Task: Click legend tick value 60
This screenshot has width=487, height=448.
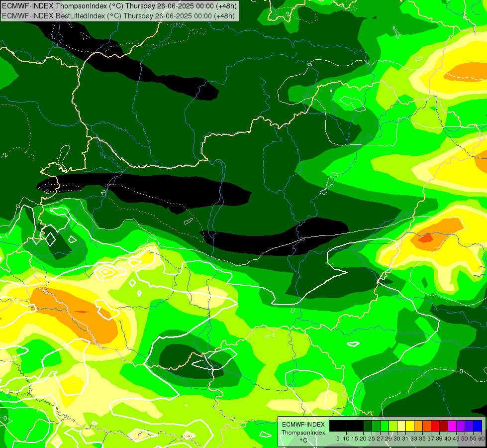Action: (x=482, y=439)
